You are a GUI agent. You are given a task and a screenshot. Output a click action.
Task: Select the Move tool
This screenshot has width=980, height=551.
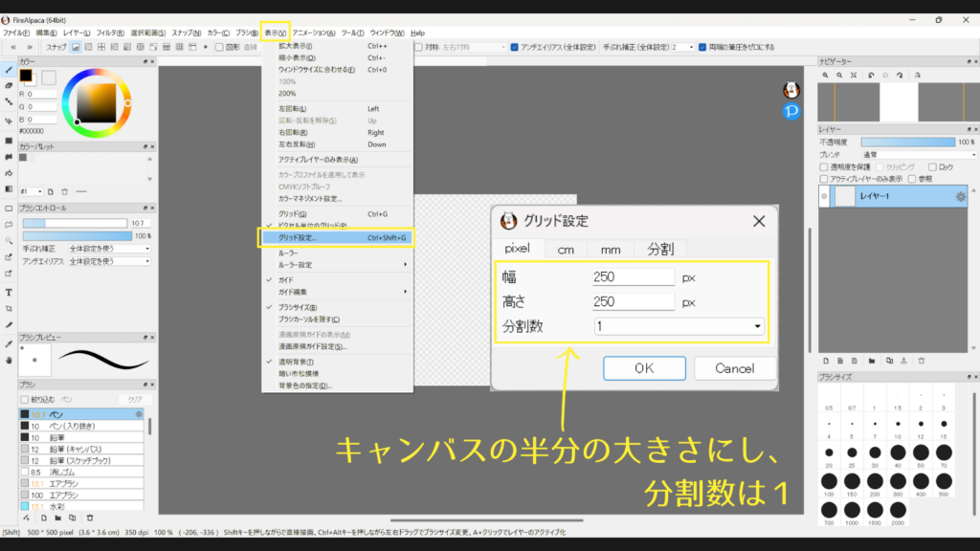[9, 121]
